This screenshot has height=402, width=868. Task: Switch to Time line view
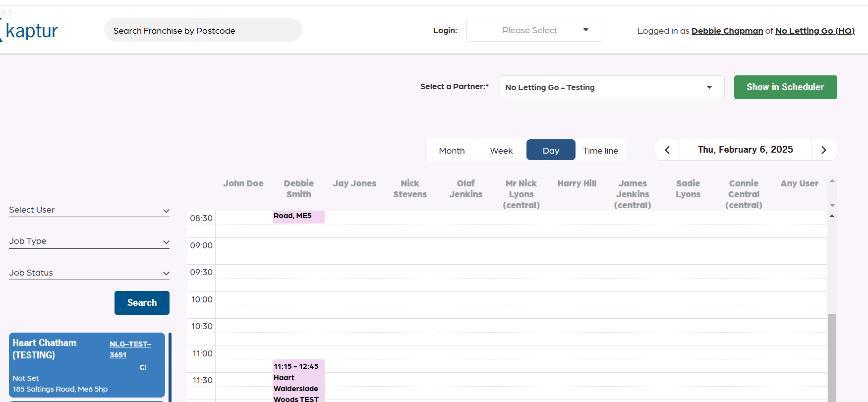point(600,150)
